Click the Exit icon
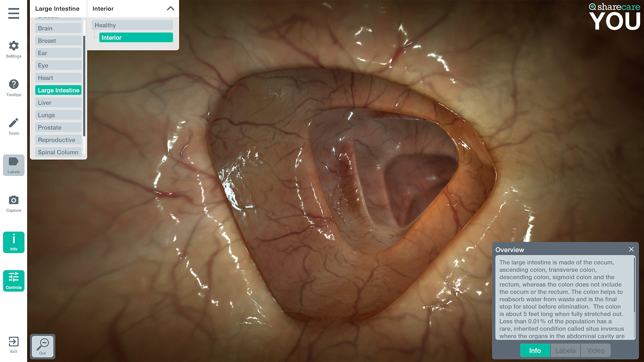 [13, 345]
